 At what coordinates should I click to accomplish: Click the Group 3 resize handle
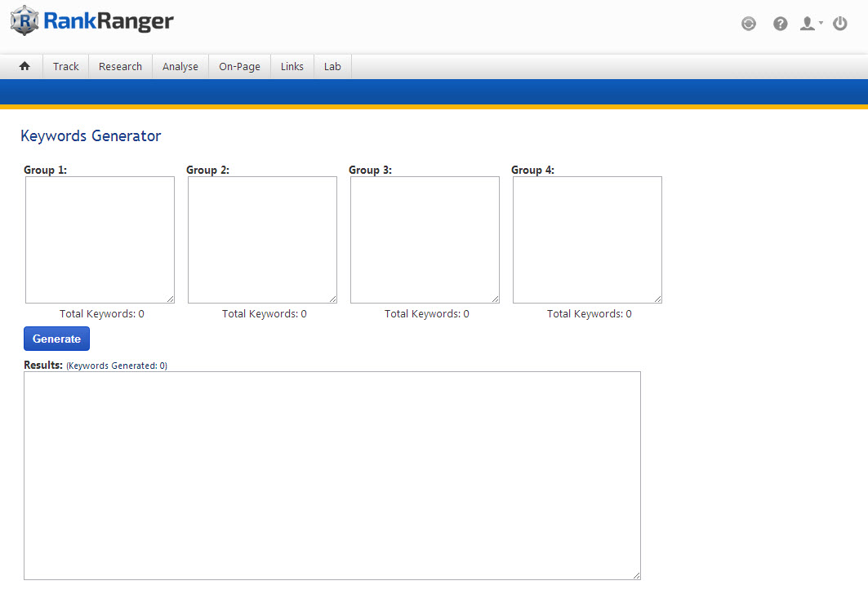click(x=496, y=299)
